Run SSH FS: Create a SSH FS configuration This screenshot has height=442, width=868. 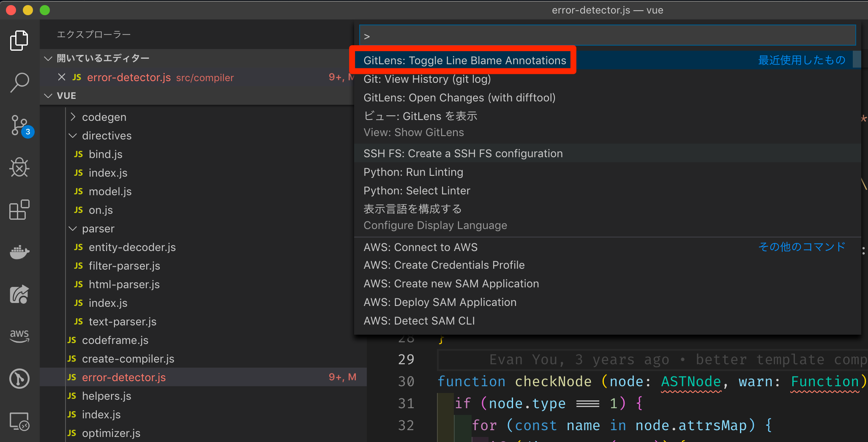tap(607, 153)
